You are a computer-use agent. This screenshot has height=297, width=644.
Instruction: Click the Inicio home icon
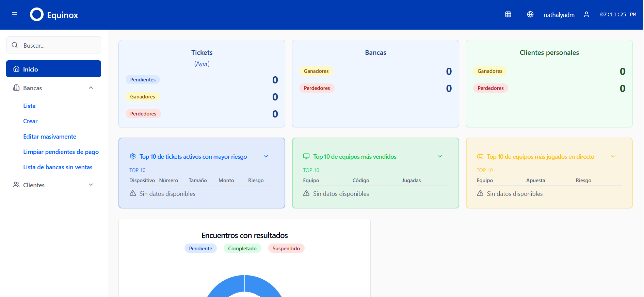pyautogui.click(x=16, y=69)
